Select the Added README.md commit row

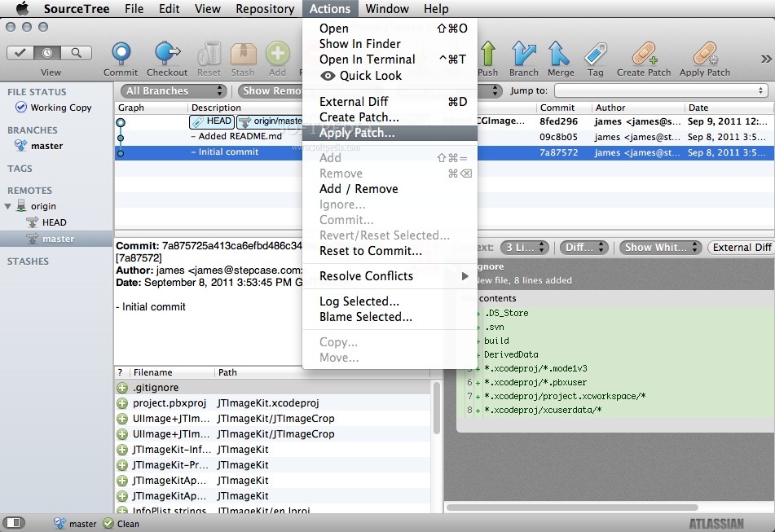click(x=444, y=137)
